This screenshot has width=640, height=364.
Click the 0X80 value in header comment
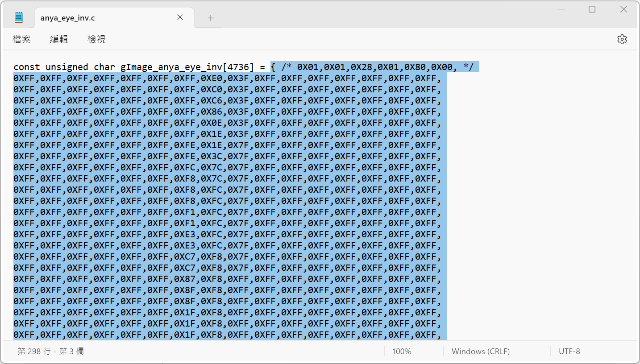tap(415, 67)
